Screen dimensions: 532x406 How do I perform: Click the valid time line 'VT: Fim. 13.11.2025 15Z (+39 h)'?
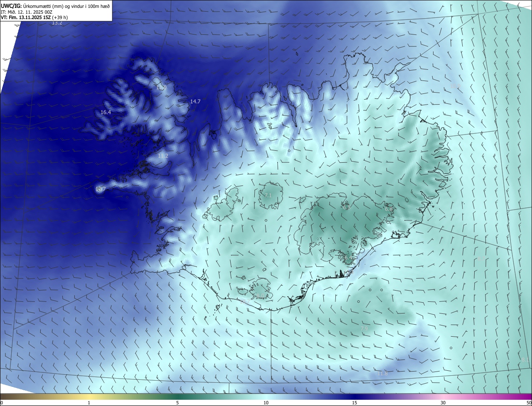coord(34,17)
